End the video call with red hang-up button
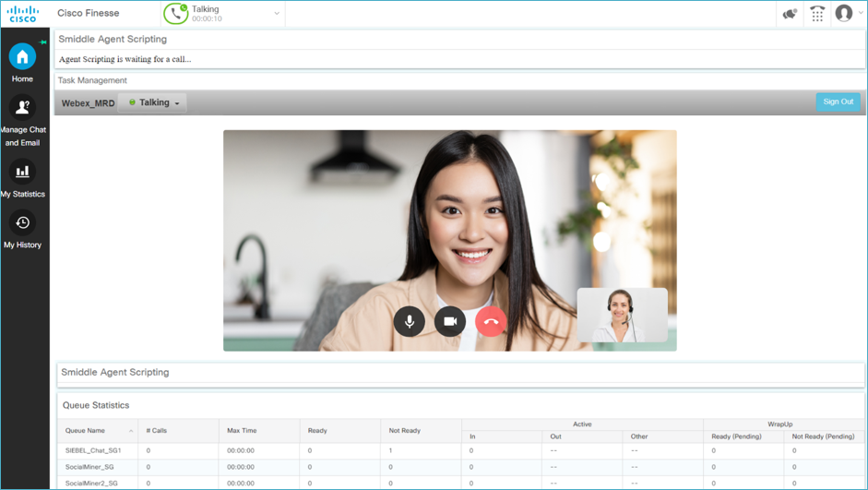 491,321
